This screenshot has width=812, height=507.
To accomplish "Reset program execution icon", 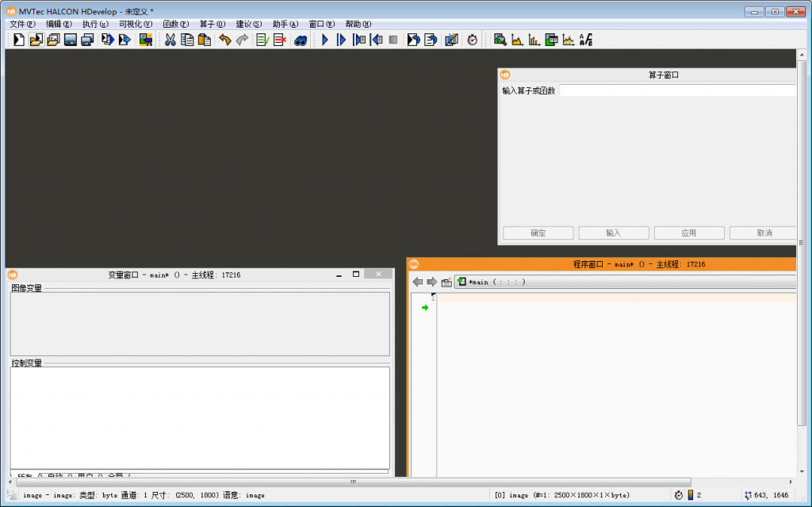I will [x=413, y=40].
